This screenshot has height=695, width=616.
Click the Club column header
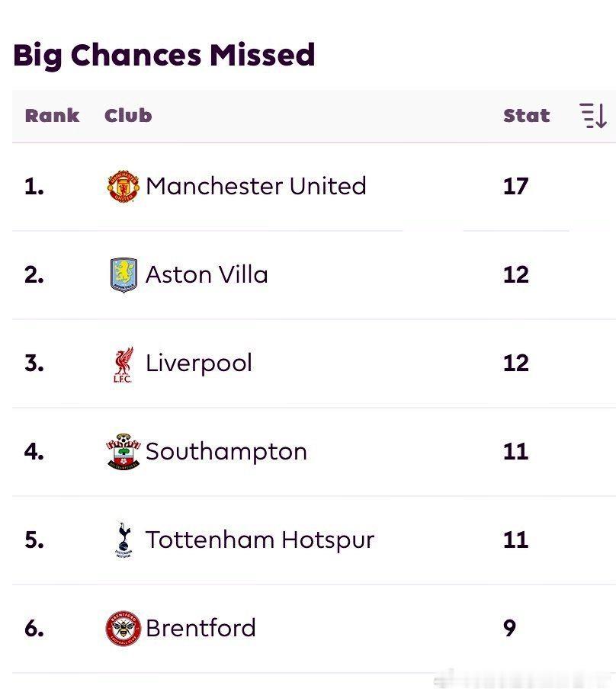point(128,116)
